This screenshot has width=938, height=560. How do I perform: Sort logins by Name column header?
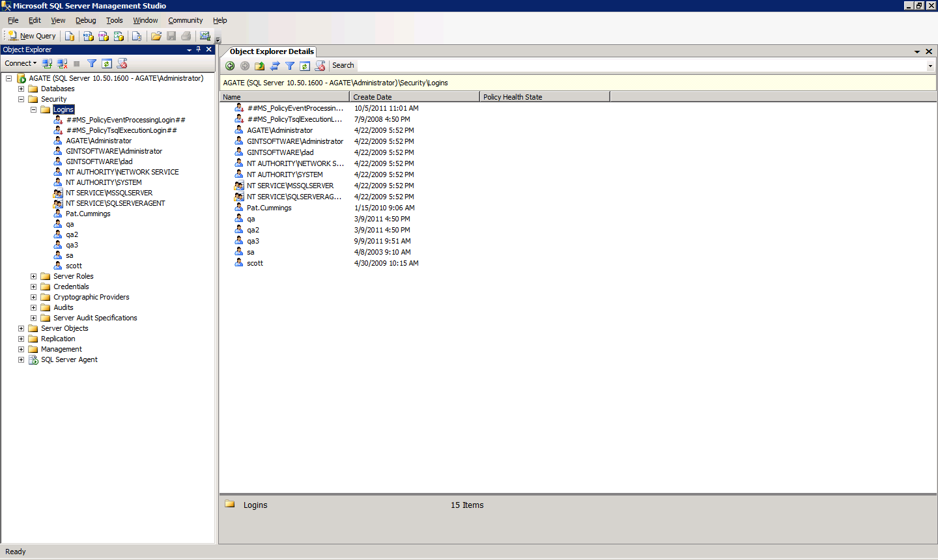[x=285, y=97]
